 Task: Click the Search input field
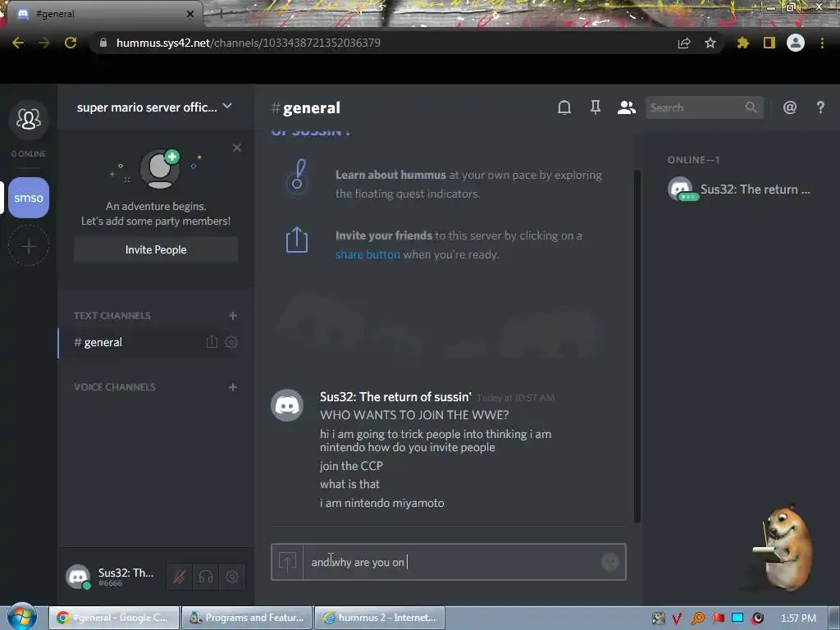[x=705, y=107]
